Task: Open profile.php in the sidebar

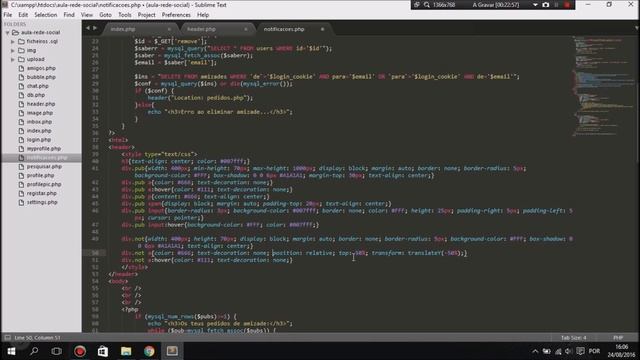Action: click(x=40, y=176)
